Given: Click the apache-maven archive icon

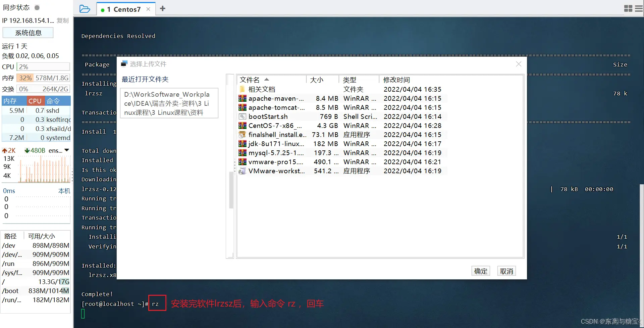Looking at the screenshot, I should pos(242,98).
